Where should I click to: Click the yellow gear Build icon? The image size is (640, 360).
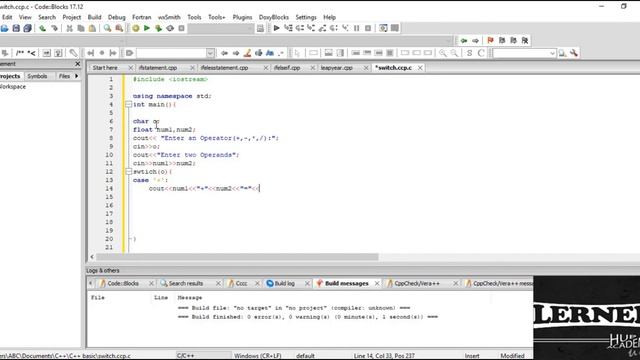click(x=136, y=28)
